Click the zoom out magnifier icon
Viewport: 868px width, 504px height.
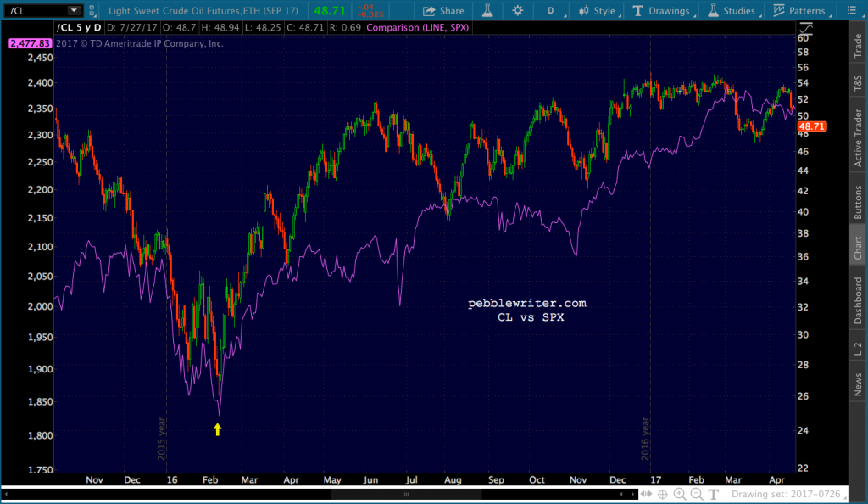pyautogui.click(x=697, y=494)
